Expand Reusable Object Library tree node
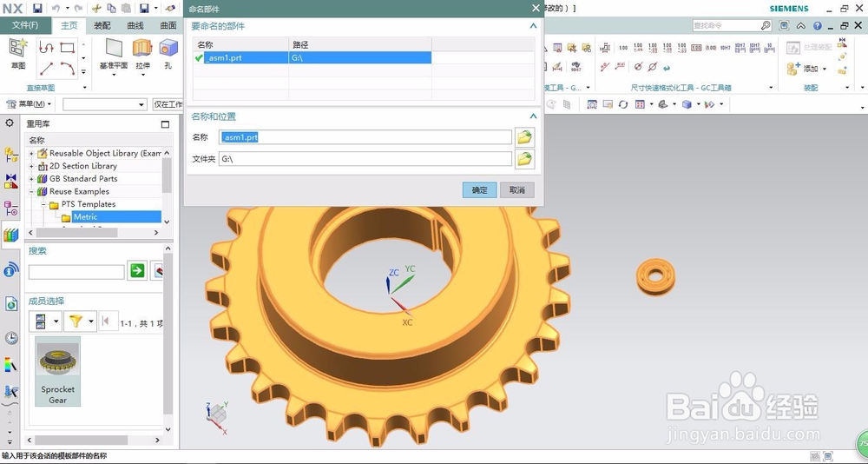Screen dimensions: 868x464 (x=31, y=153)
